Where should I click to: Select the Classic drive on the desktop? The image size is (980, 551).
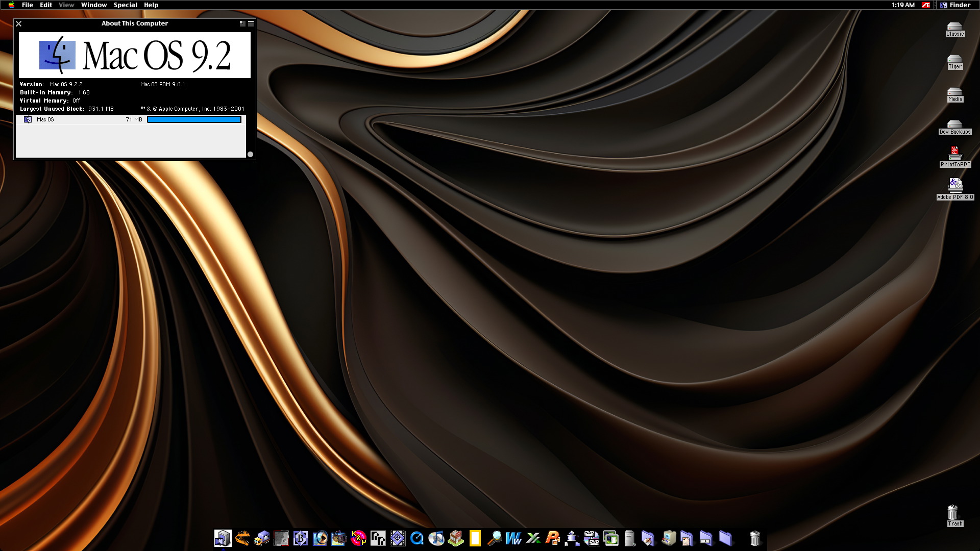954,30
